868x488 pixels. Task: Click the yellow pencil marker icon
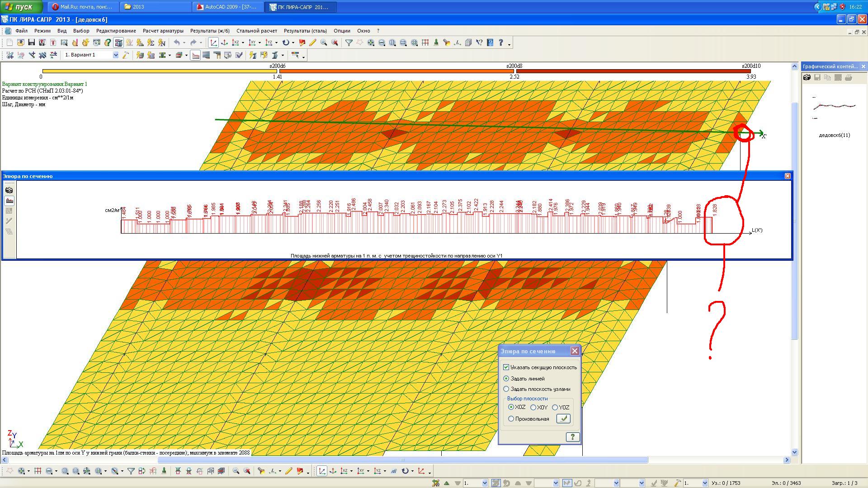pos(313,42)
